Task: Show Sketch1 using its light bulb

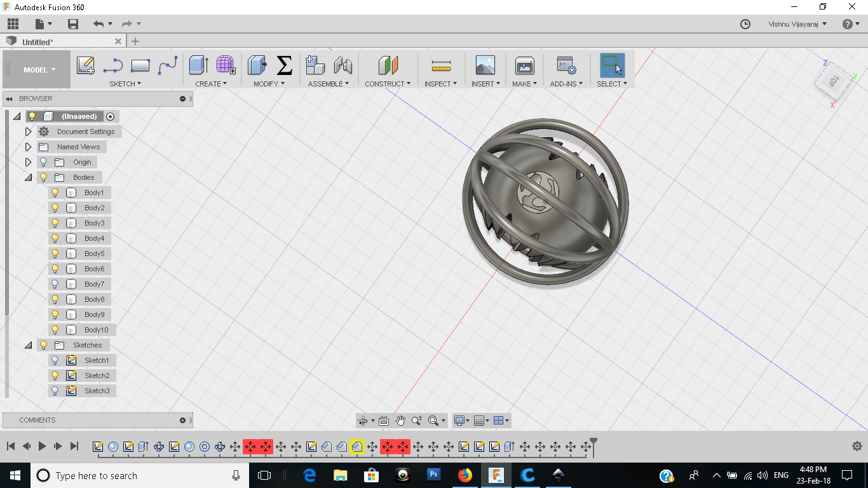Action: coord(55,360)
